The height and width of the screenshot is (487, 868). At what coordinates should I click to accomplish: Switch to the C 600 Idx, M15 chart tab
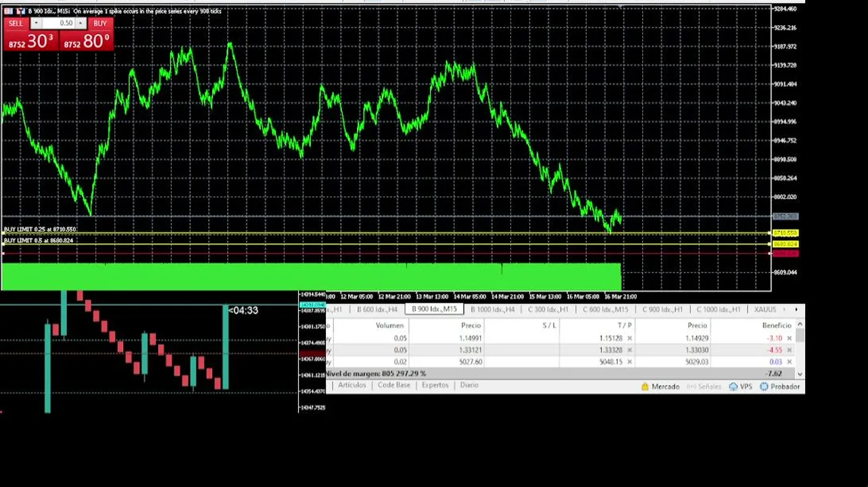[606, 310]
